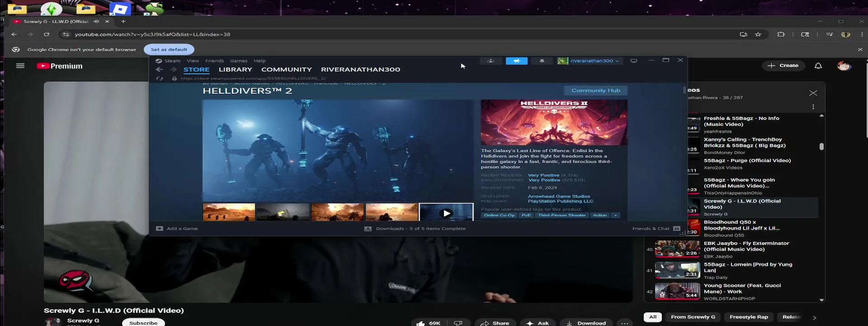Switch to Steam COMMUNITY tab
868x326 pixels.
[286, 69]
